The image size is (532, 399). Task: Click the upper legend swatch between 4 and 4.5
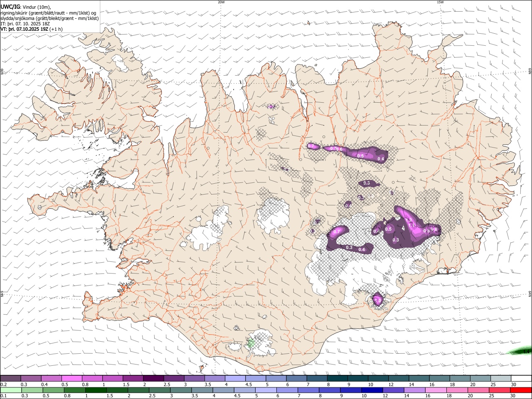coord(235,378)
